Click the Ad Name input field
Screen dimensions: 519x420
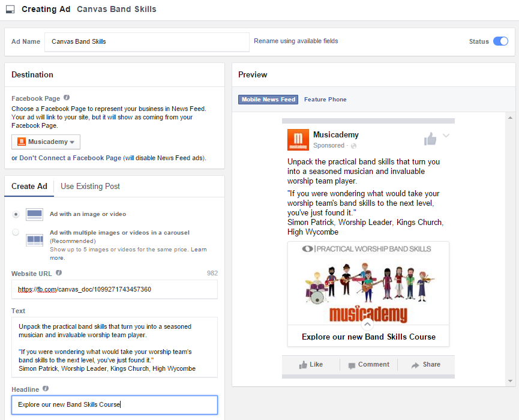147,42
